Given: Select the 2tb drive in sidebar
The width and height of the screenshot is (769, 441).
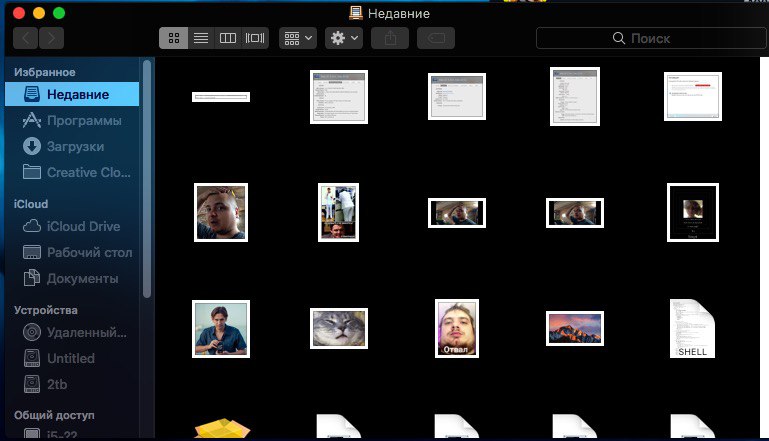Looking at the screenshot, I should (72, 384).
